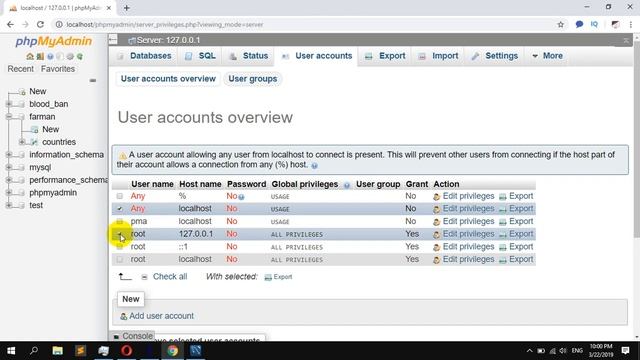
Task: Click the IQ browser extension icon
Action: tap(594, 24)
